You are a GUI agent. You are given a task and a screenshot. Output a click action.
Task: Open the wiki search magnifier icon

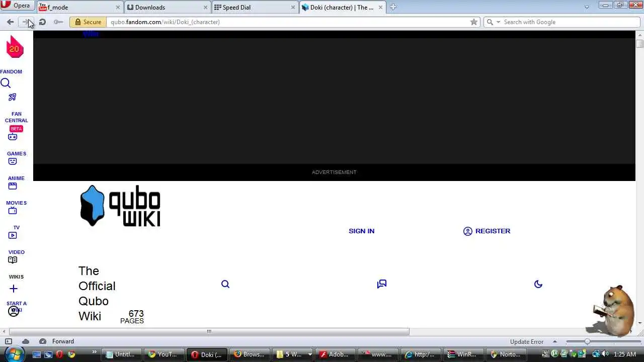point(225,284)
